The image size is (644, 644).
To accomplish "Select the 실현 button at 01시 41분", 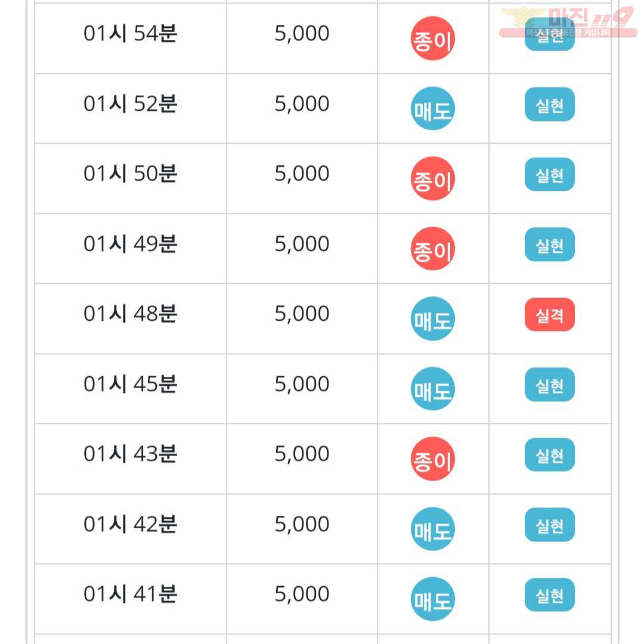I will tap(550, 595).
